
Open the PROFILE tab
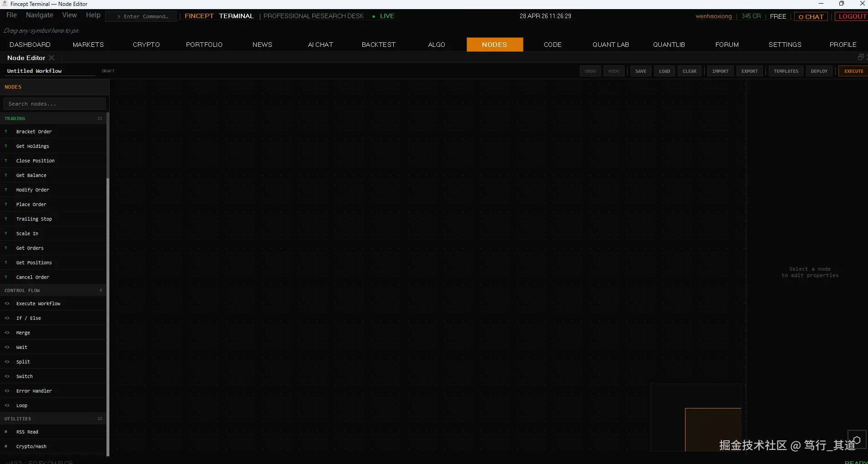[x=843, y=45]
